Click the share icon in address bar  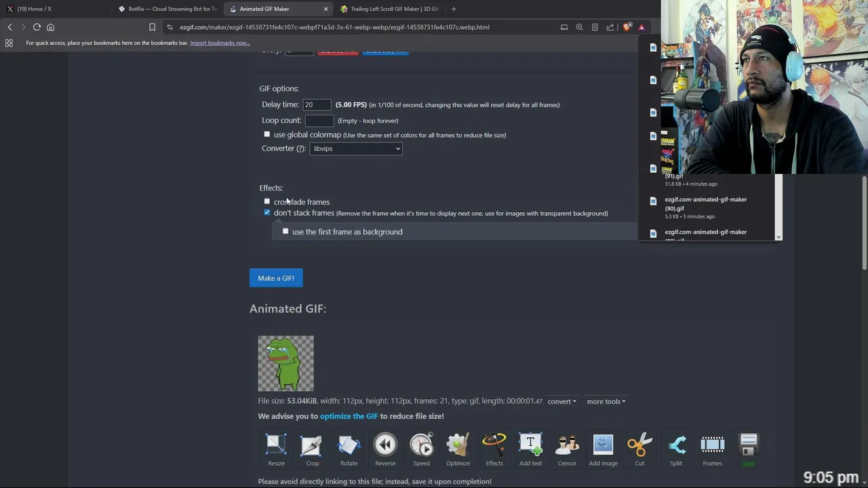[610, 27]
